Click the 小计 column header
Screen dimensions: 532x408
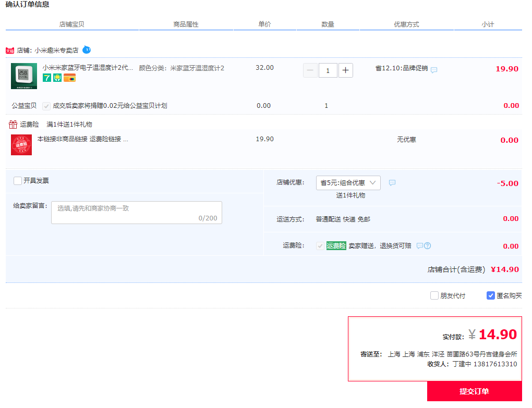point(488,24)
